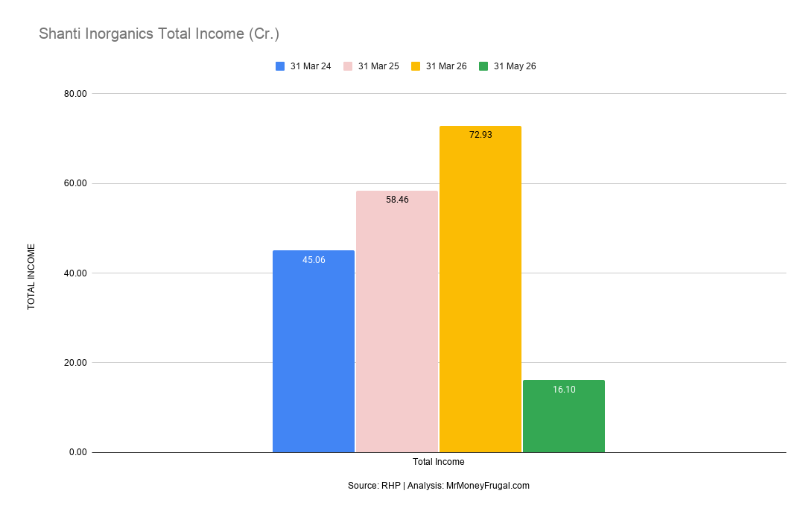This screenshot has width=812, height=517.
Task: Select the '31 Mar 25' legend label
Action: pos(378,66)
